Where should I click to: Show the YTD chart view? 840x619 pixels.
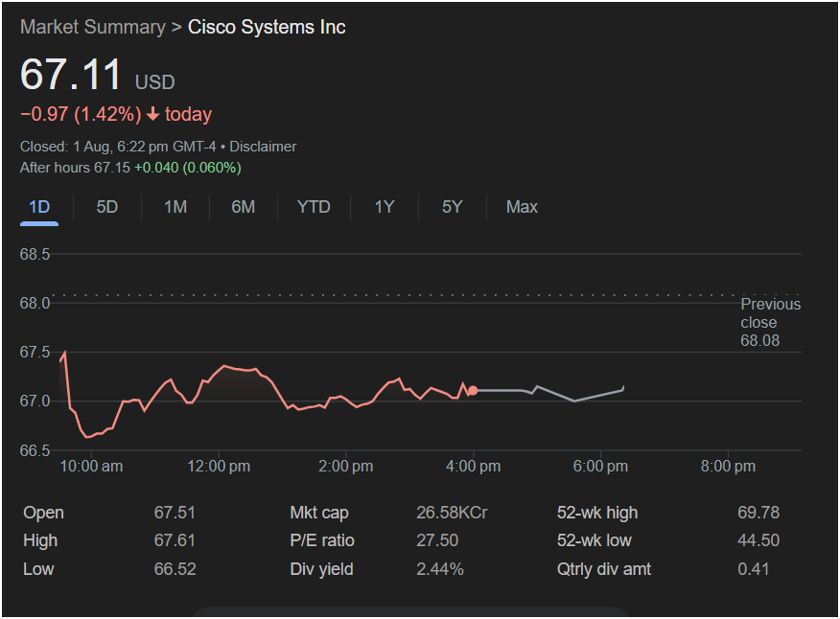(314, 207)
